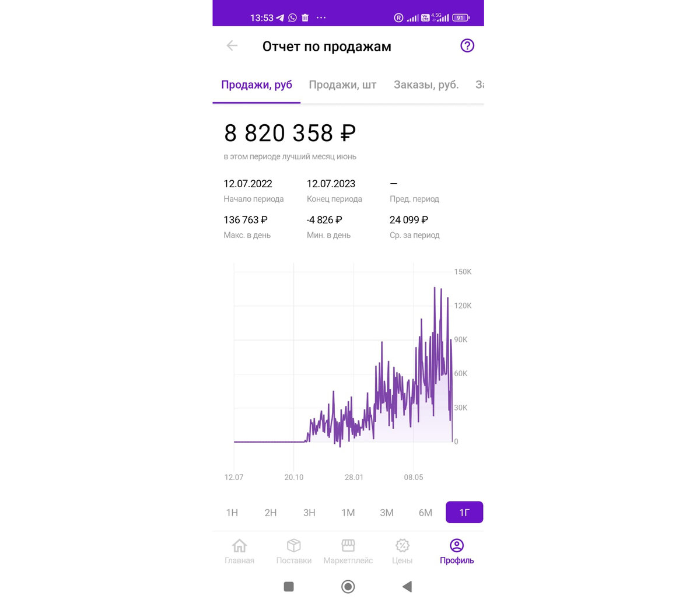Tap the Android recent apps square

288,586
